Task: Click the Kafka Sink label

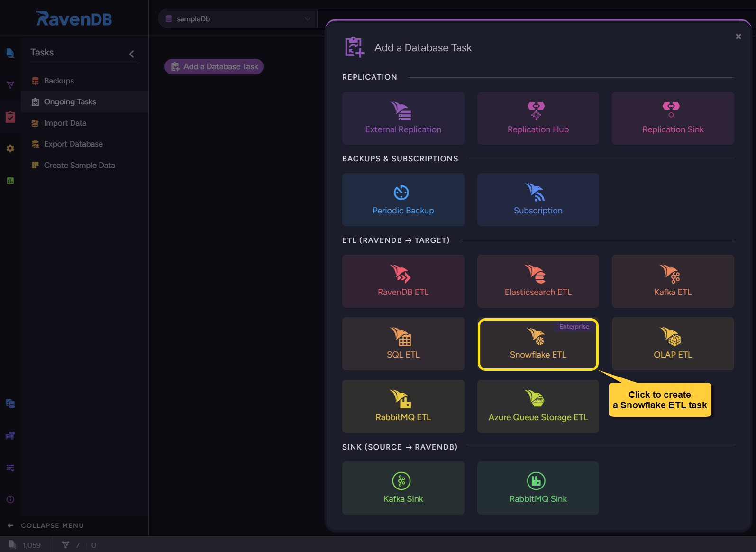Action: (403, 499)
